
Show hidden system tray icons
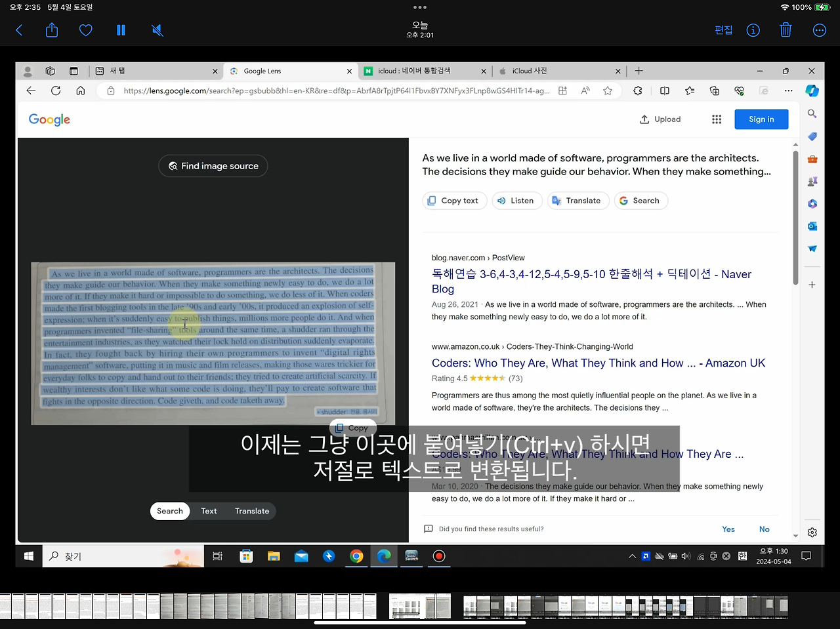[632, 556]
